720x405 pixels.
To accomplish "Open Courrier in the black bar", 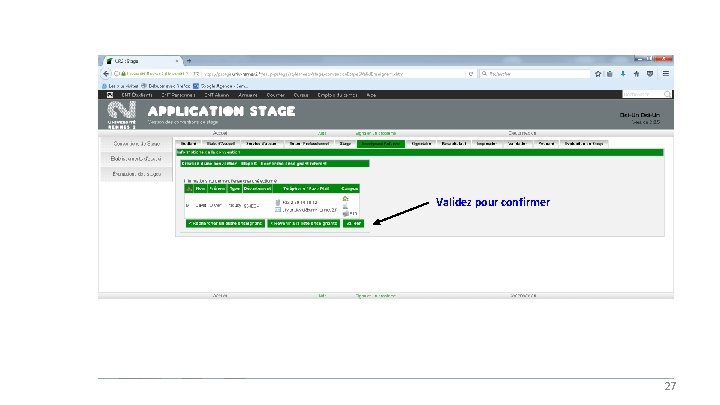I will (276, 95).
